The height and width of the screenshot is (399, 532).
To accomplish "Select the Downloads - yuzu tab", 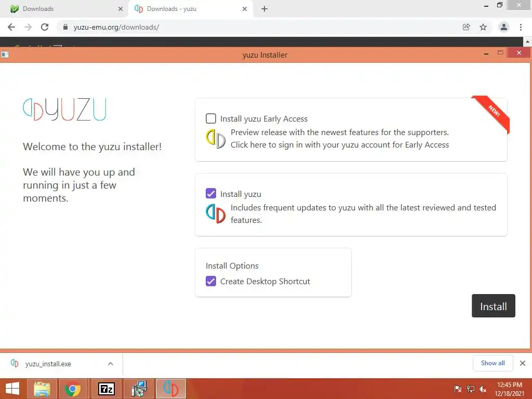I will [190, 9].
